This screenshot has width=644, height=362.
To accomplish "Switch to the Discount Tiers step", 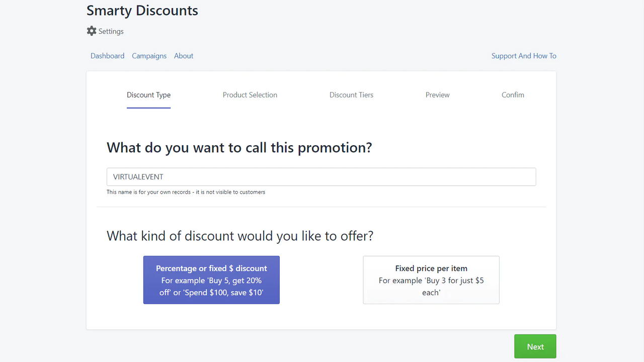I will click(351, 95).
